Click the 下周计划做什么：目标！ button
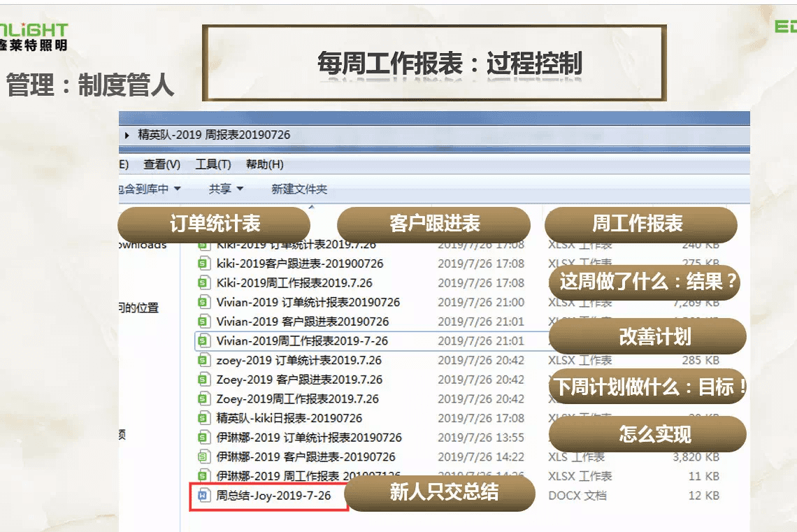 647,387
